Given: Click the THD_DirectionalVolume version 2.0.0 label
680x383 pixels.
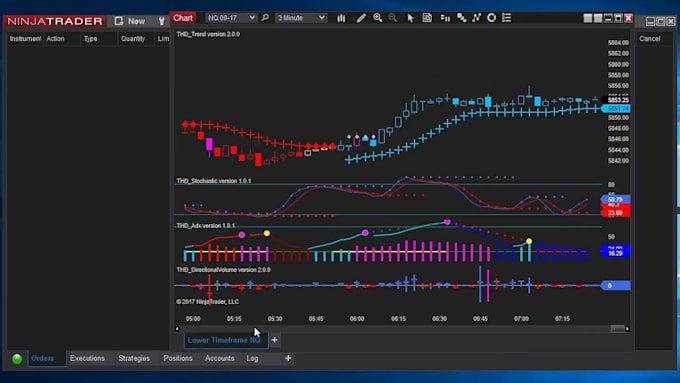Looking at the screenshot, I should [x=223, y=270].
